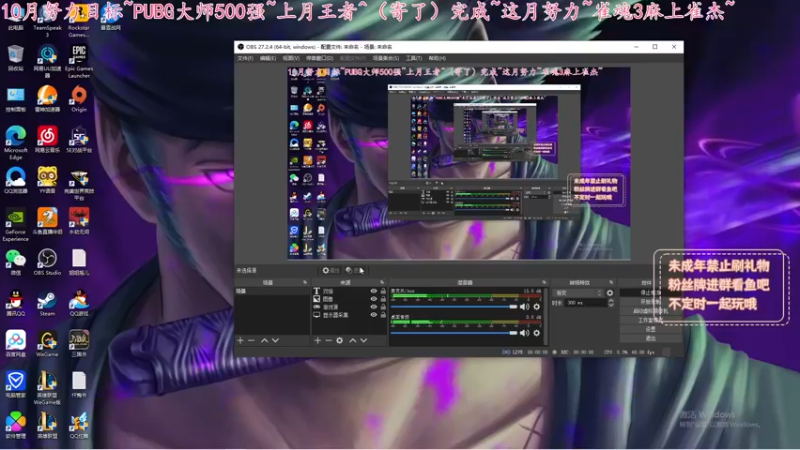This screenshot has height=450, width=800.
Task: Open Origin desktop icon
Action: pyautogui.click(x=79, y=98)
